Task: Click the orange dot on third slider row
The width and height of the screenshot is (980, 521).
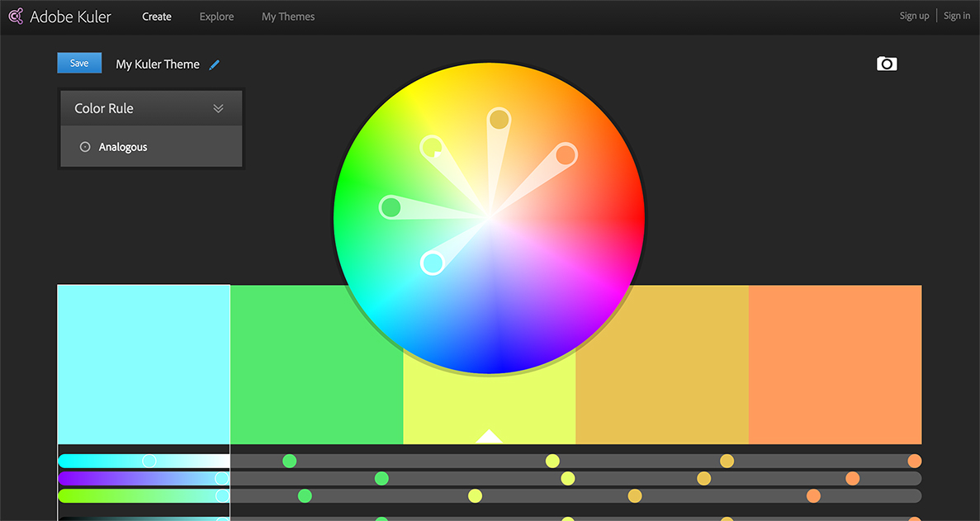Action: click(x=813, y=496)
